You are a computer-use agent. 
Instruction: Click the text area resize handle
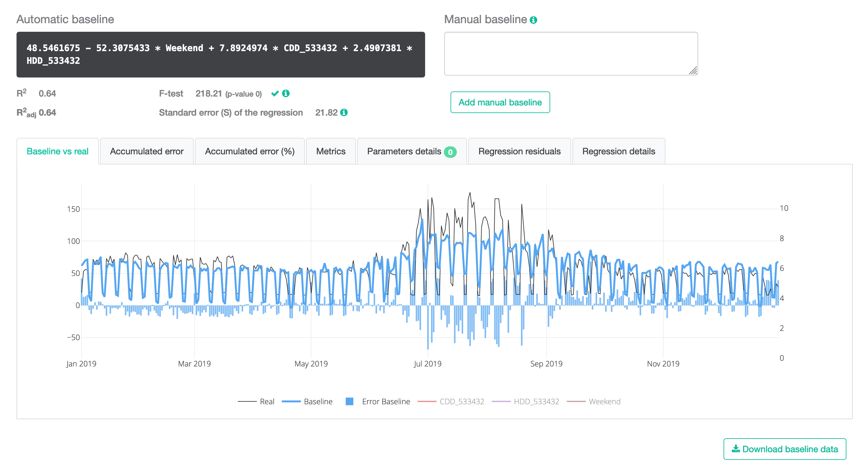click(693, 71)
